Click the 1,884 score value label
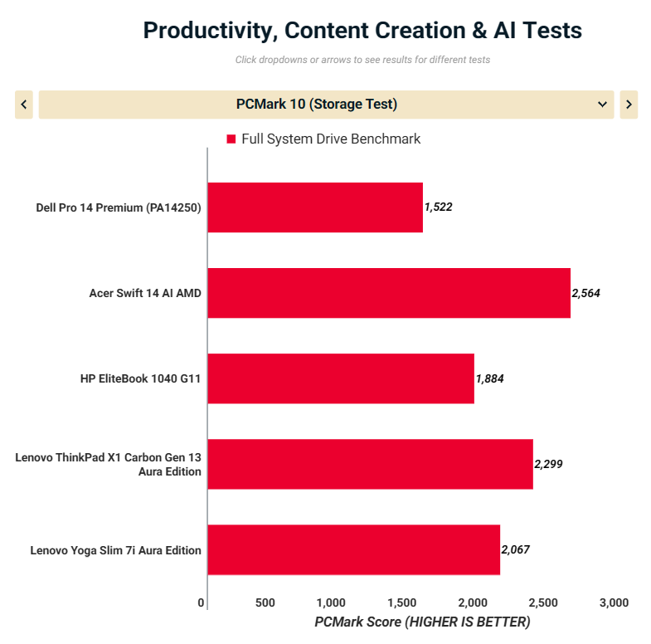This screenshot has width=651, height=644. [489, 378]
